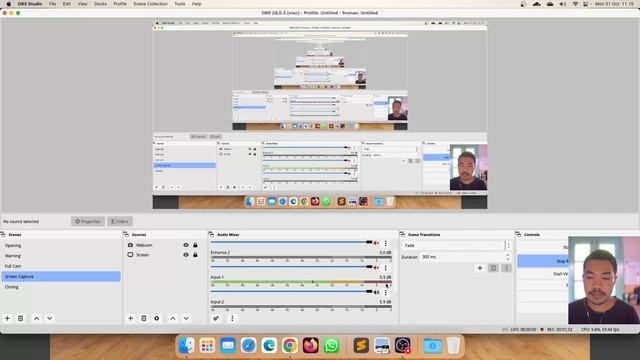Click the Filters button
Viewport: 640px width, 360px height.
coord(120,221)
